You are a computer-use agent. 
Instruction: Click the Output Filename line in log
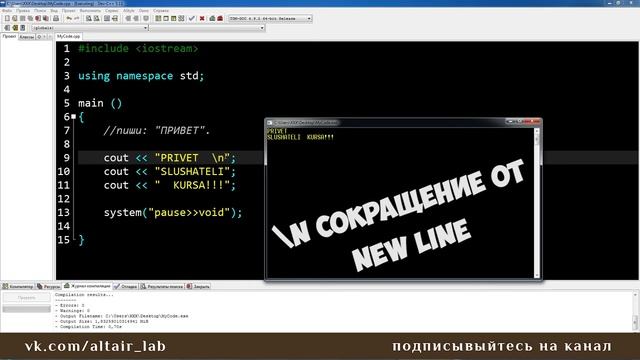coord(122,316)
